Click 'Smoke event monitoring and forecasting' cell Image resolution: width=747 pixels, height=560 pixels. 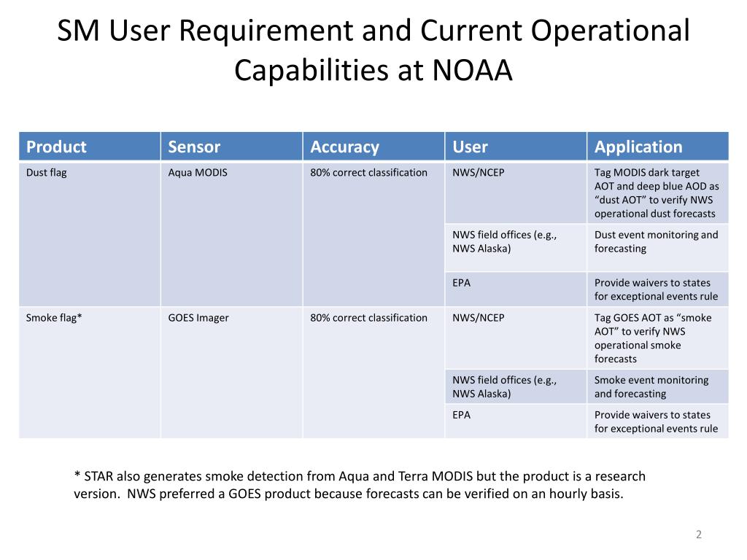point(658,386)
